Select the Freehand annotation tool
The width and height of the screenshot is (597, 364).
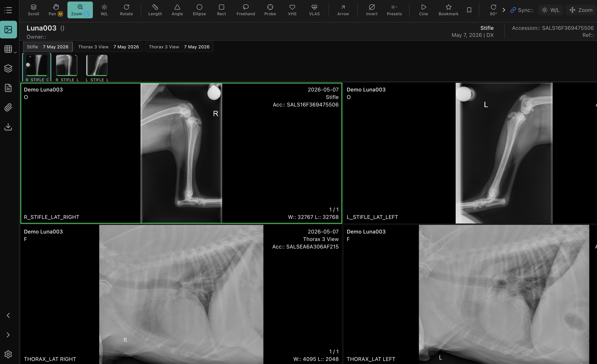point(246,10)
